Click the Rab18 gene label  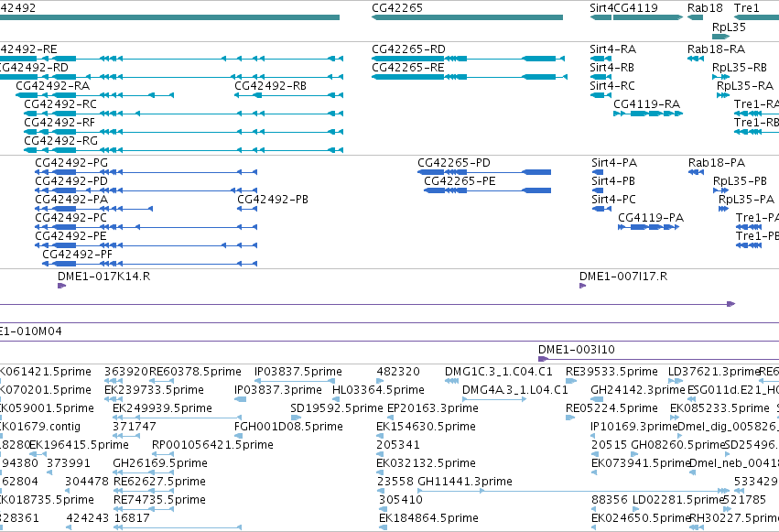click(x=705, y=8)
